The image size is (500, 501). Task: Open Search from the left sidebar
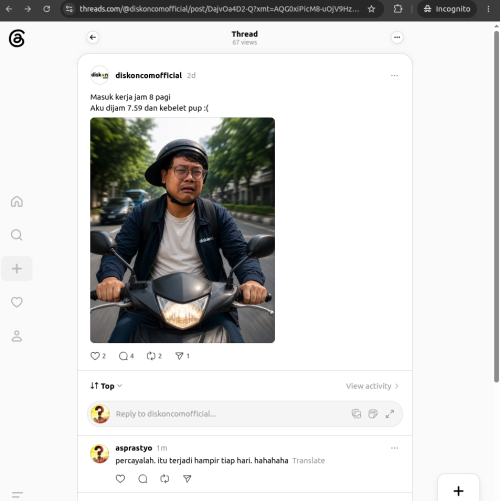17,235
